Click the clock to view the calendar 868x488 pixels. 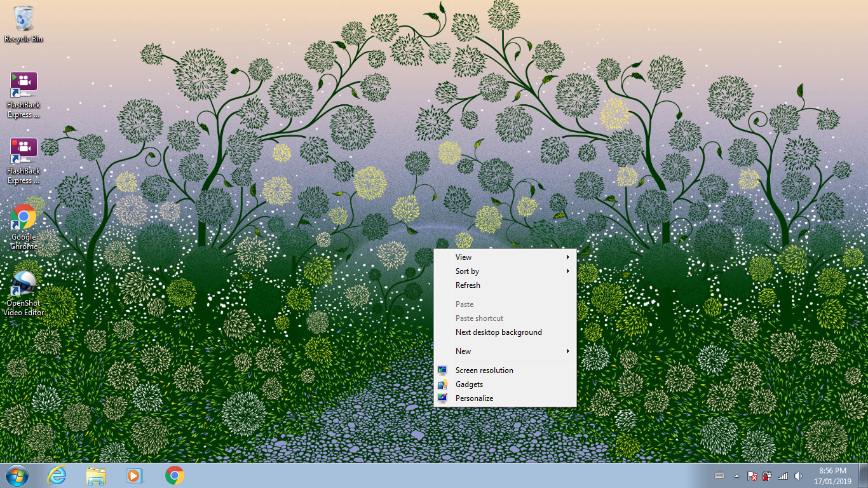(x=832, y=475)
